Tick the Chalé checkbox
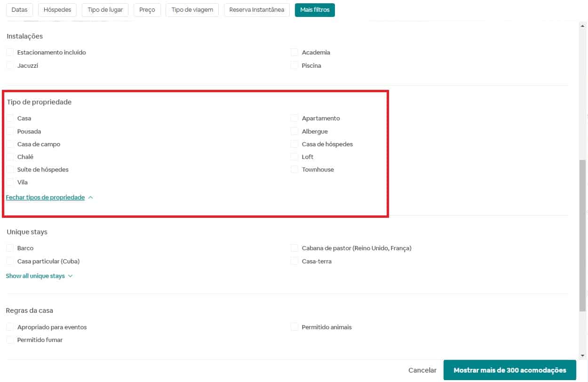Screen dimensions: 588x382 point(10,157)
